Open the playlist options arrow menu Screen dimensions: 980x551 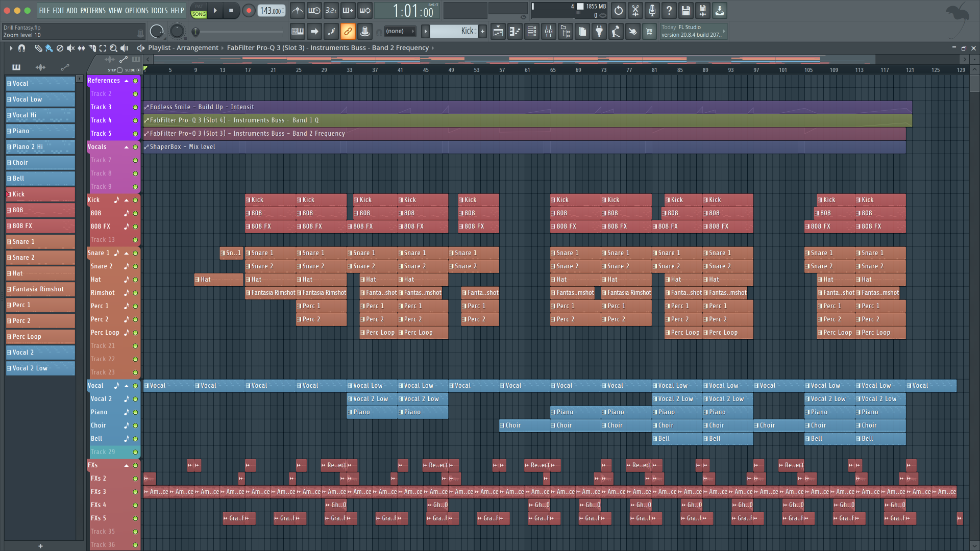tap(11, 48)
